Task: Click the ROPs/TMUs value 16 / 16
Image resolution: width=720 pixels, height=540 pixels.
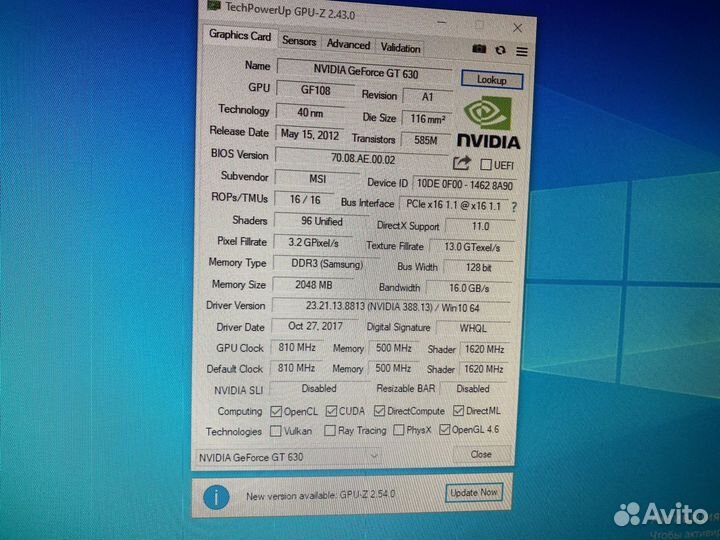Action: click(305, 199)
